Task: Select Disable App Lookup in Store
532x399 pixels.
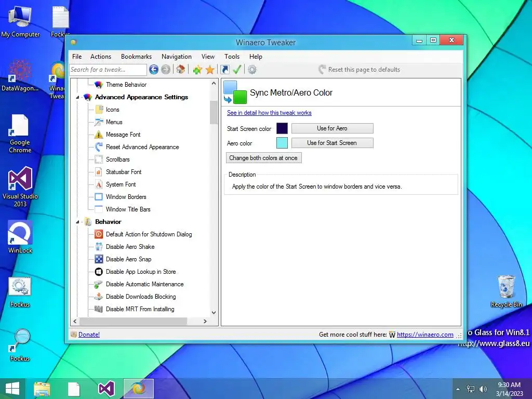Action: tap(141, 272)
